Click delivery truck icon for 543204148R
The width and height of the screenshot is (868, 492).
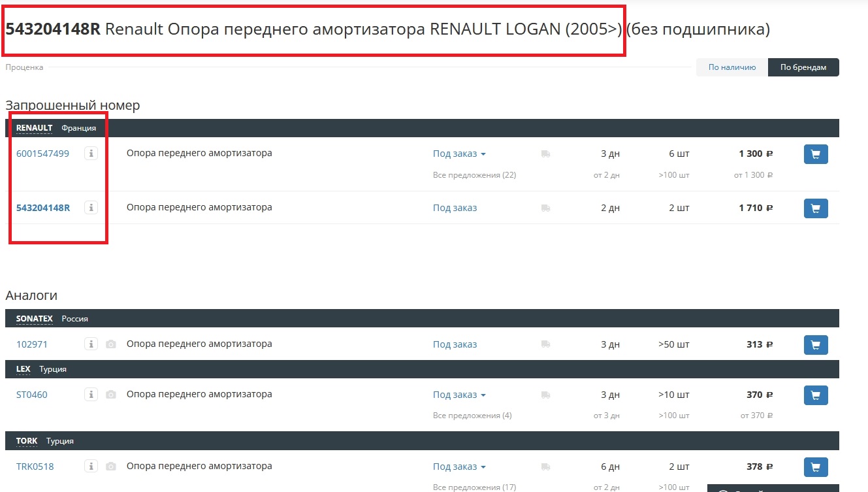546,208
